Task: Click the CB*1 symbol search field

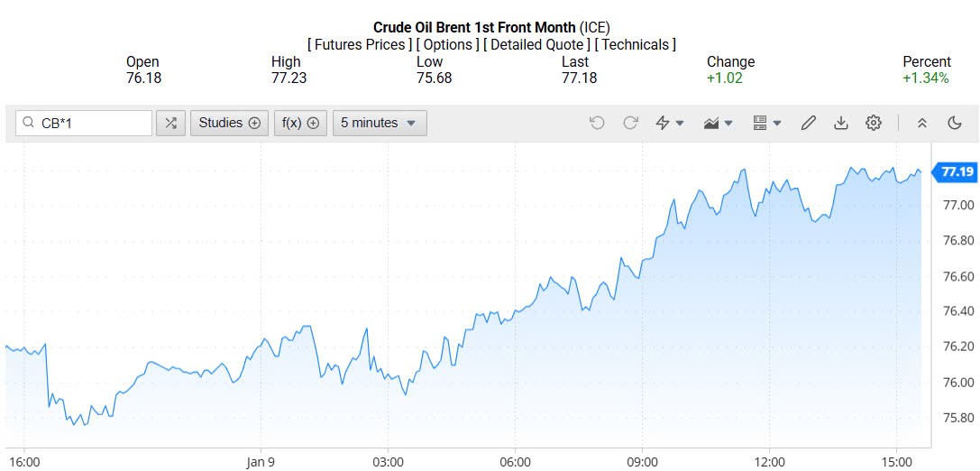Action: pyautogui.click(x=90, y=124)
